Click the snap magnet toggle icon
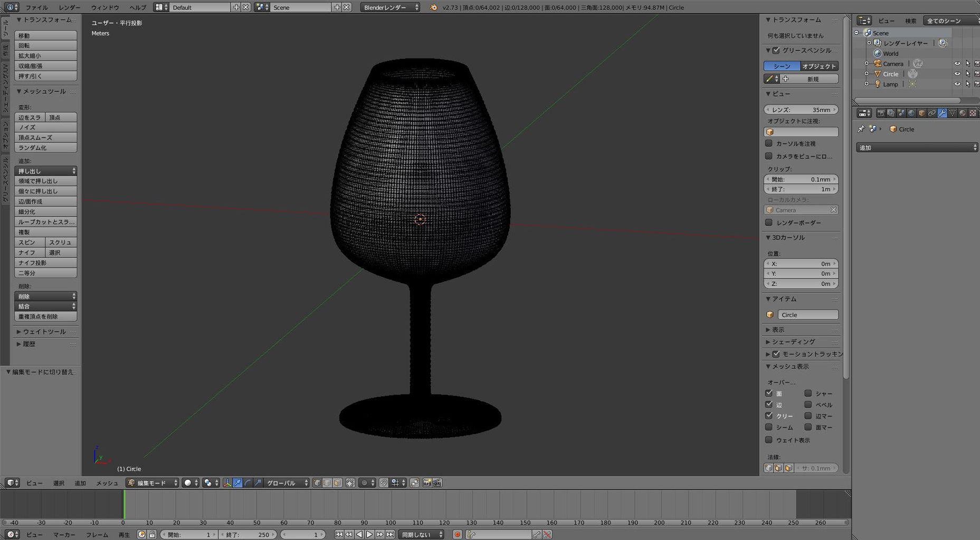This screenshot has height=540, width=980. 383,483
